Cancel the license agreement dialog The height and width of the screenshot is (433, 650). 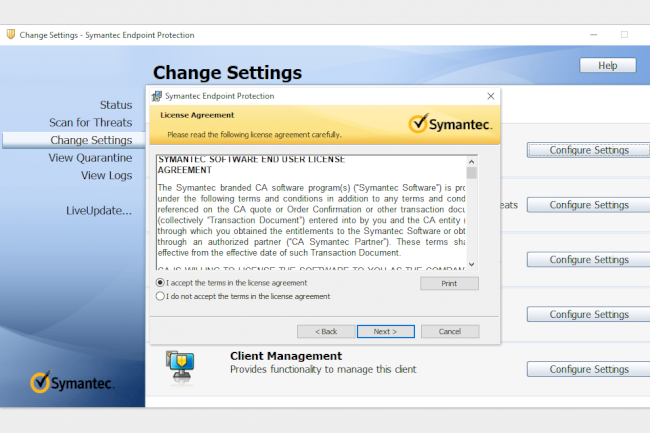click(x=450, y=331)
